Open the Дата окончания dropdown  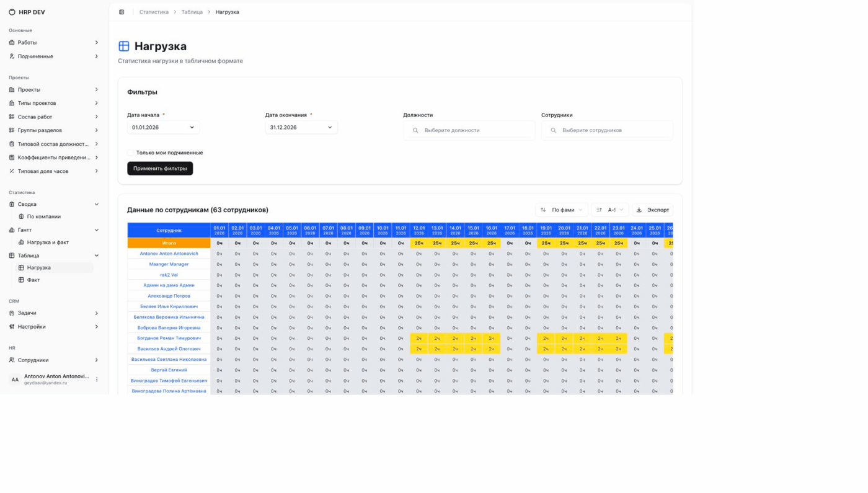301,127
